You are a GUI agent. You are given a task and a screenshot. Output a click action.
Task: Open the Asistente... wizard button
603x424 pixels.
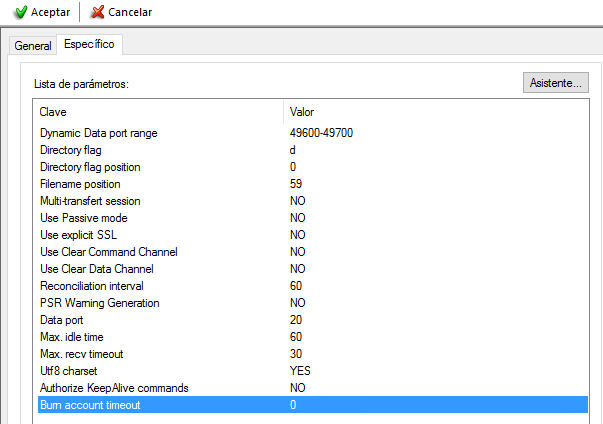coord(555,83)
